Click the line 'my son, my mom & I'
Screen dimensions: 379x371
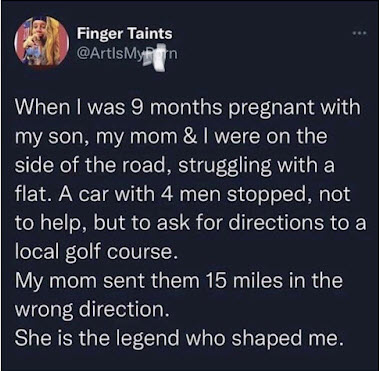[171, 137]
